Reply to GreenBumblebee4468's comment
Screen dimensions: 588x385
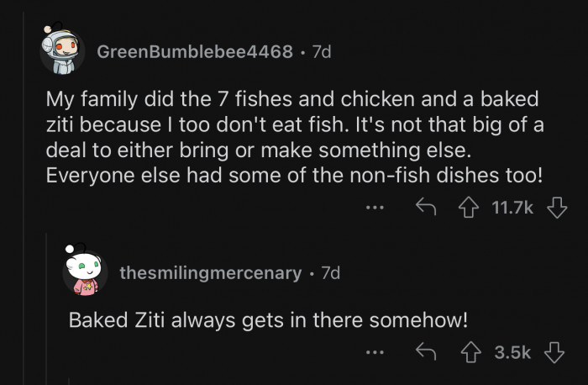click(425, 205)
